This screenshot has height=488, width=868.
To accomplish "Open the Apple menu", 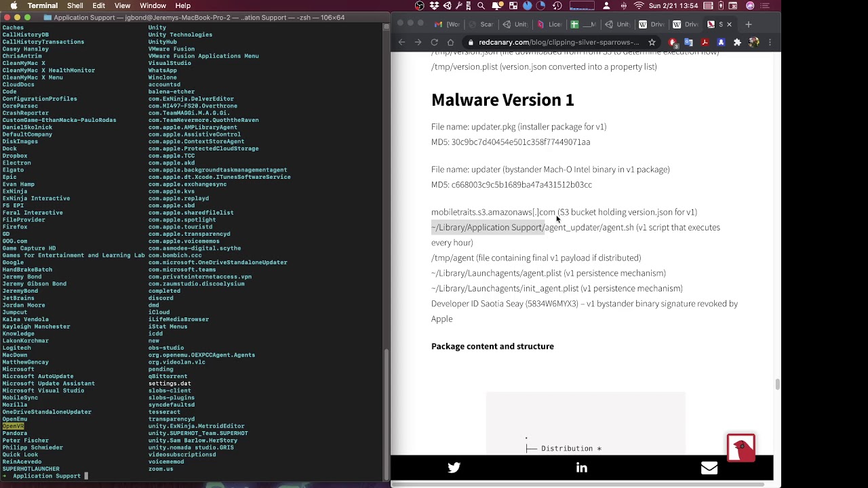I will pyautogui.click(x=12, y=5).
